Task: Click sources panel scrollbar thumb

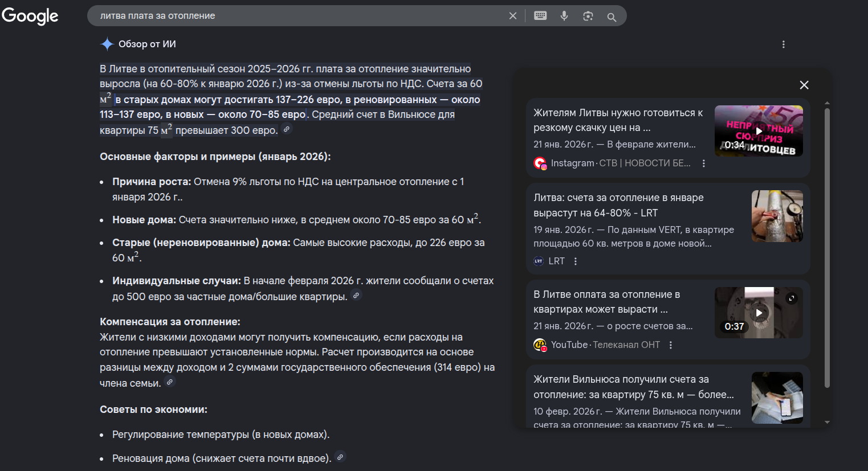Action: (827, 248)
